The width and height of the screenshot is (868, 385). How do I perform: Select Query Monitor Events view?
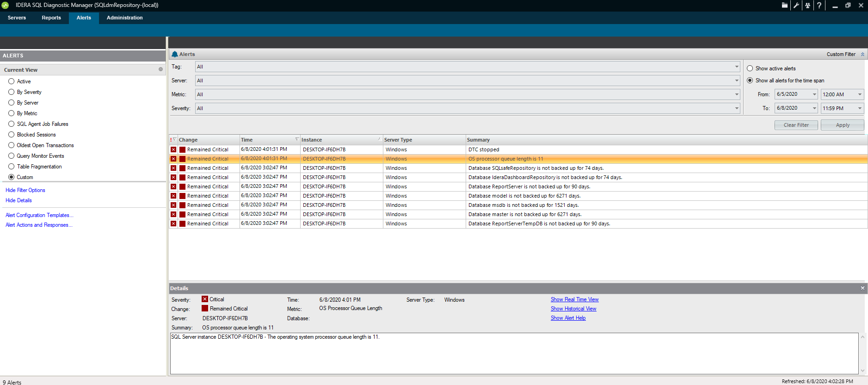point(11,155)
